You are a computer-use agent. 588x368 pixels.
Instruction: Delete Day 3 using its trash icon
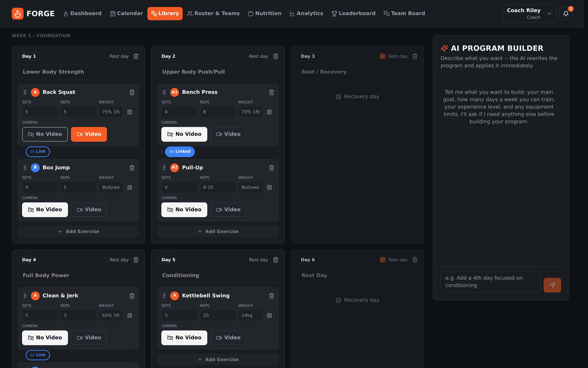tap(415, 56)
